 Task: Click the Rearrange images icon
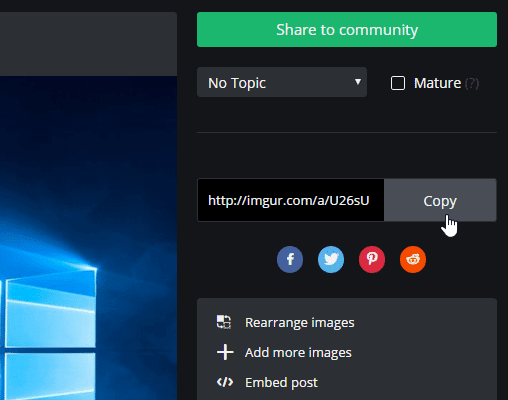[224, 322]
